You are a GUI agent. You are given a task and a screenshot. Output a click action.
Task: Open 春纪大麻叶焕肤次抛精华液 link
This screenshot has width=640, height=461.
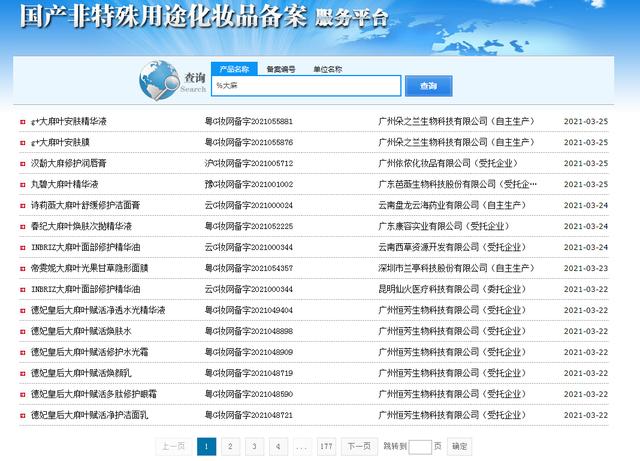[x=81, y=226]
